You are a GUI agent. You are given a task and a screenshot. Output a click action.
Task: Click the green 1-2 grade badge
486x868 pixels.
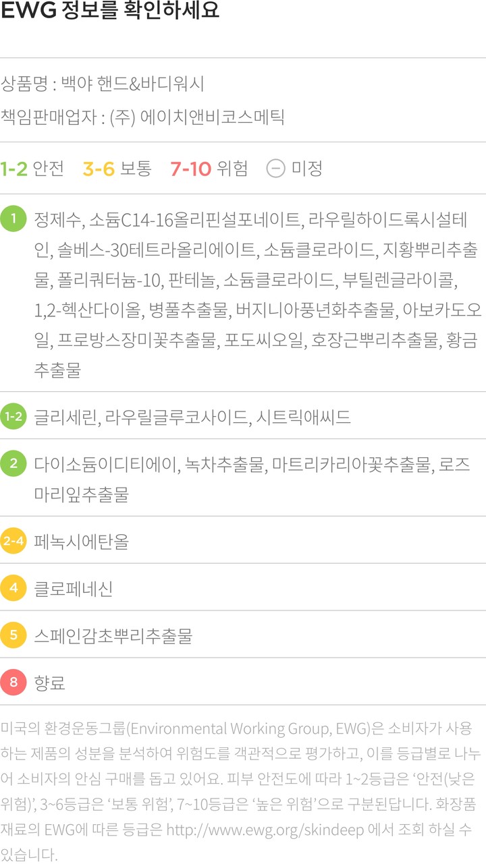pos(13,416)
